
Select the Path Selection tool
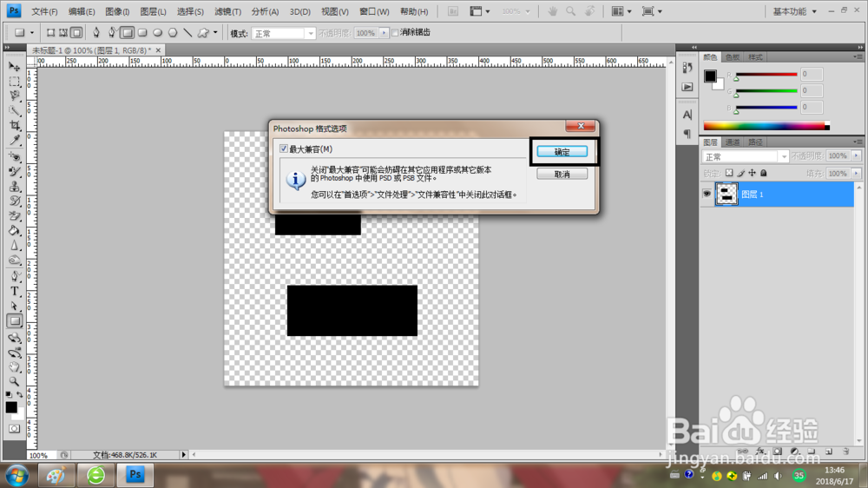click(x=15, y=306)
